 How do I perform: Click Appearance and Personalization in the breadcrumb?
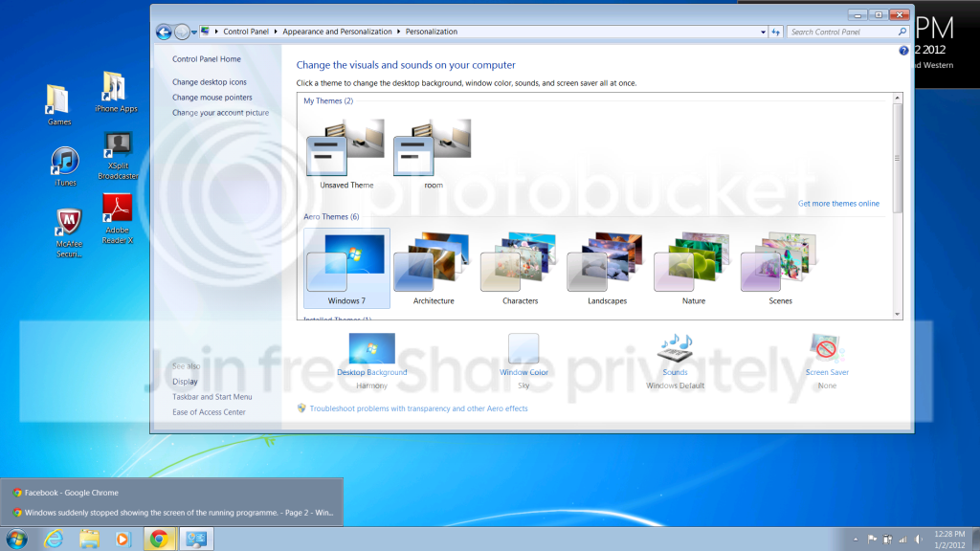click(337, 32)
